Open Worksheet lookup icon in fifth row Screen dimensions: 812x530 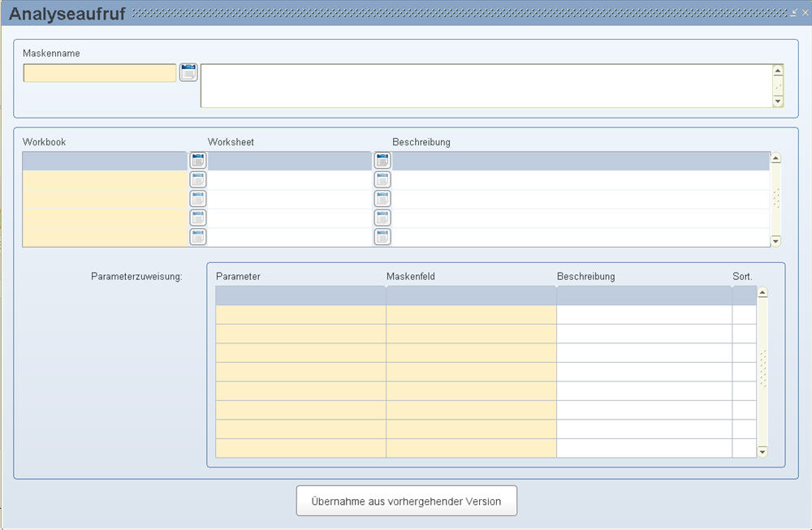click(382, 237)
